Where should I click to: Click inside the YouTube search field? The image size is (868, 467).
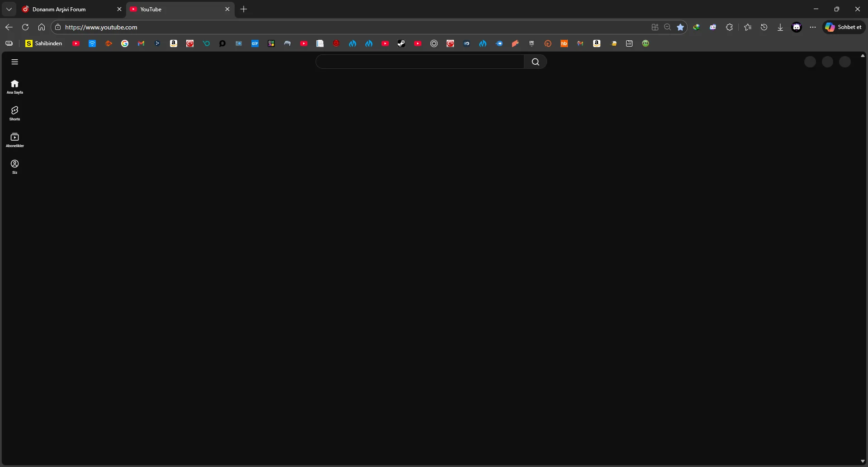(x=420, y=62)
